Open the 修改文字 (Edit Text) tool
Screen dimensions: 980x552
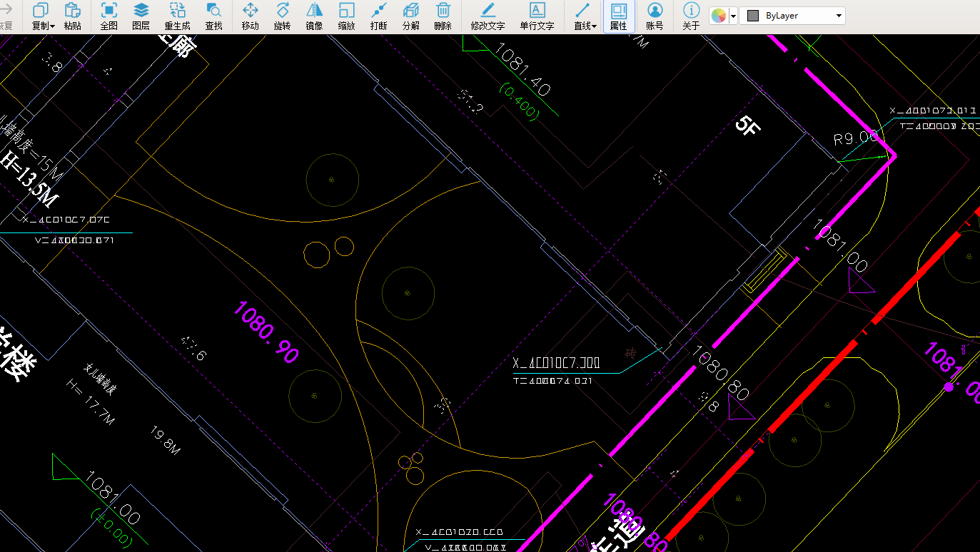488,16
